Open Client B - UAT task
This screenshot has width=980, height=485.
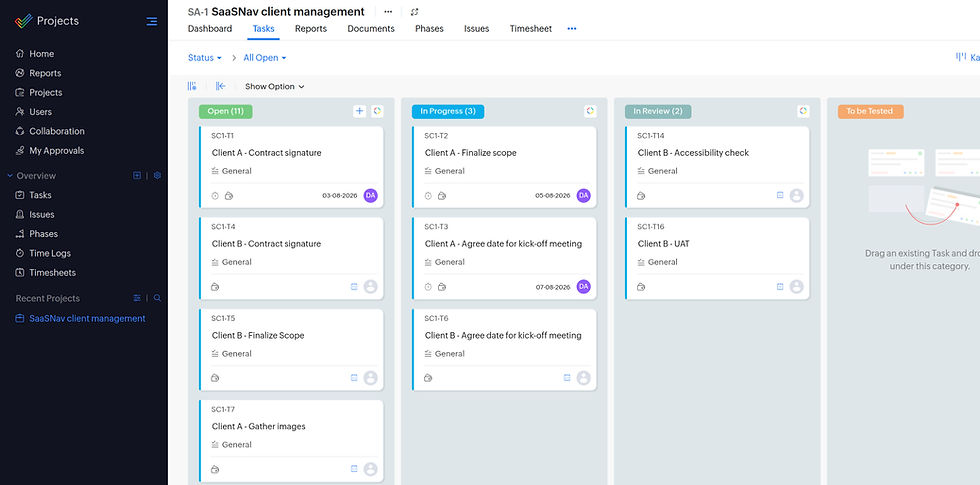tap(664, 244)
